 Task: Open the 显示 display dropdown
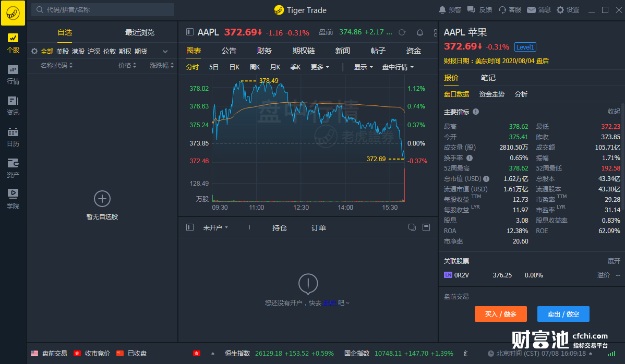363,67
